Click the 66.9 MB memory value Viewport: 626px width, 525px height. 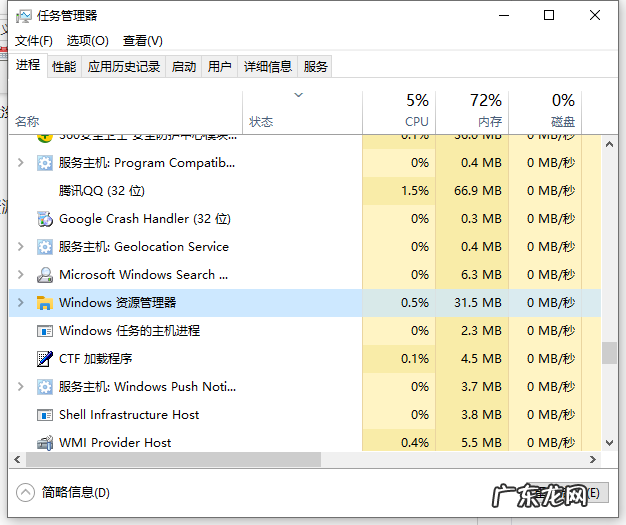pyautogui.click(x=477, y=191)
